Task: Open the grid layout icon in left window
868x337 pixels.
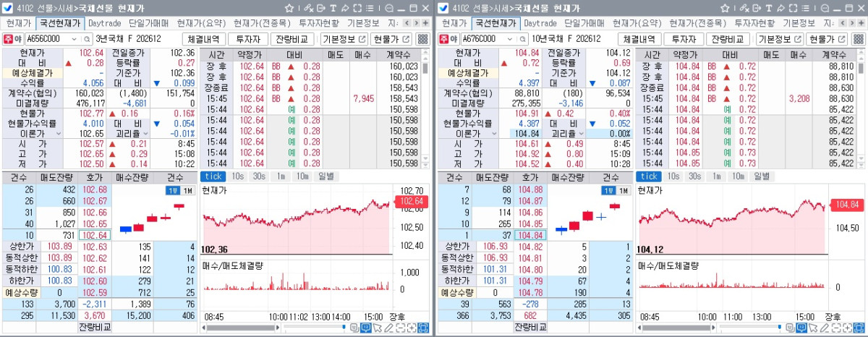Action: click(x=422, y=39)
